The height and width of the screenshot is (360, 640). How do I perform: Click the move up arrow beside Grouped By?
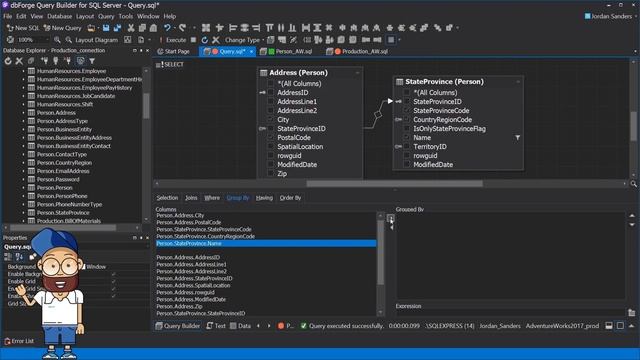click(x=632, y=216)
